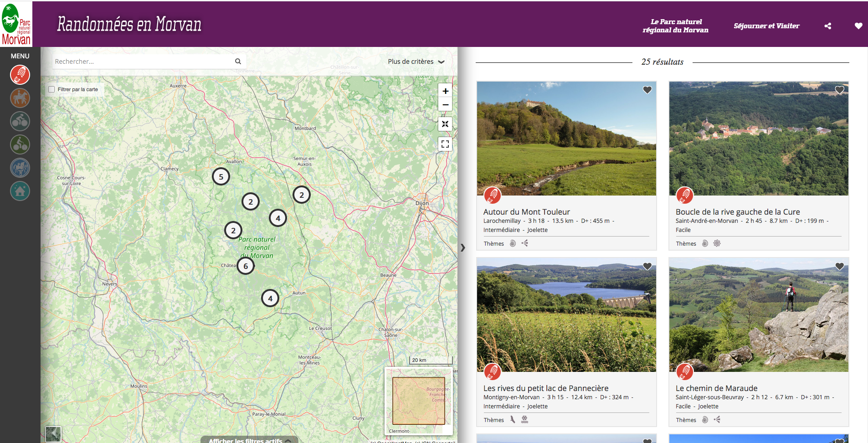The width and height of the screenshot is (868, 443).
Task: Click the Randonnées en Morvan title
Action: (x=129, y=25)
